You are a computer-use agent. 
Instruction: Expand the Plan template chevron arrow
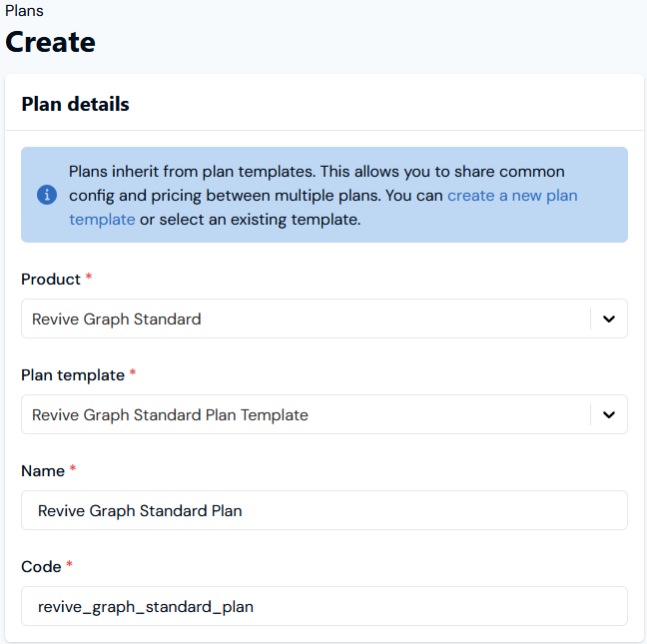(609, 415)
